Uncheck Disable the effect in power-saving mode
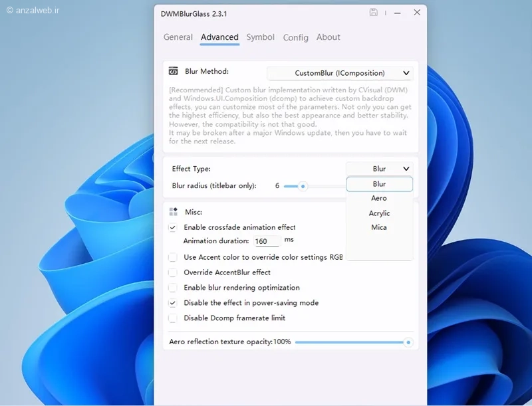The image size is (532, 406). pos(173,303)
